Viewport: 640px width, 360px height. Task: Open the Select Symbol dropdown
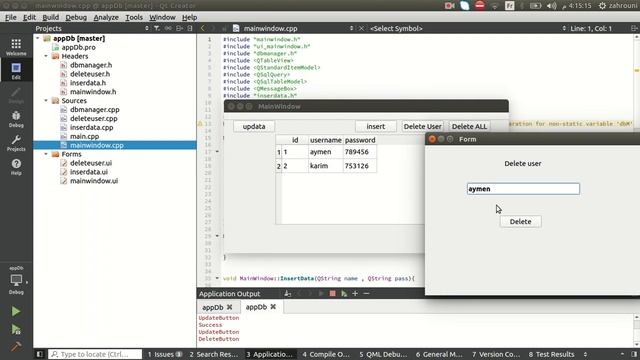point(564,28)
